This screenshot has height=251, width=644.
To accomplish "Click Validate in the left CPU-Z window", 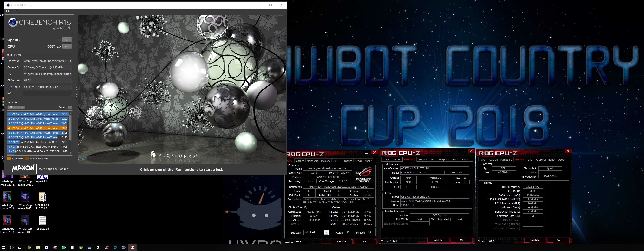I will coord(341,241).
